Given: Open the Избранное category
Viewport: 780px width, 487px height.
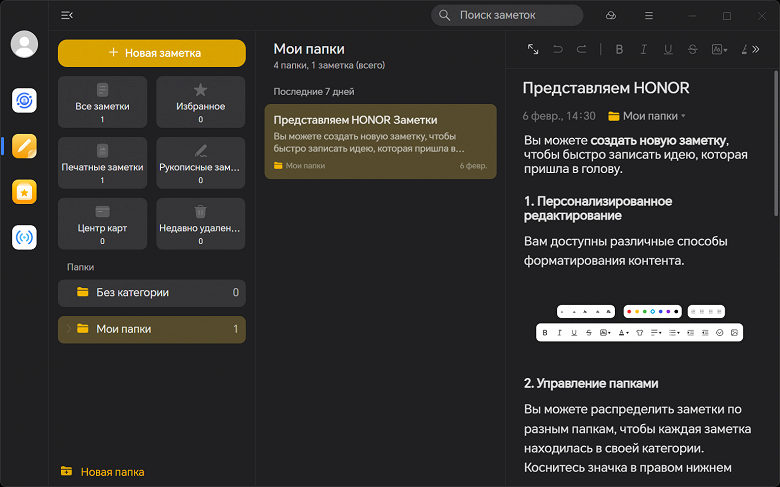Looking at the screenshot, I should [200, 102].
